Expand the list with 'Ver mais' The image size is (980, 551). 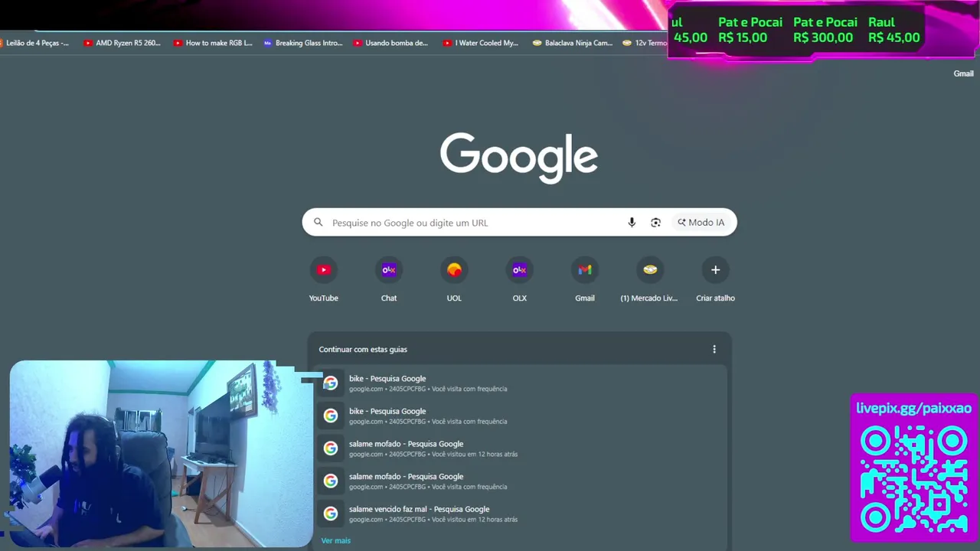[x=335, y=540]
